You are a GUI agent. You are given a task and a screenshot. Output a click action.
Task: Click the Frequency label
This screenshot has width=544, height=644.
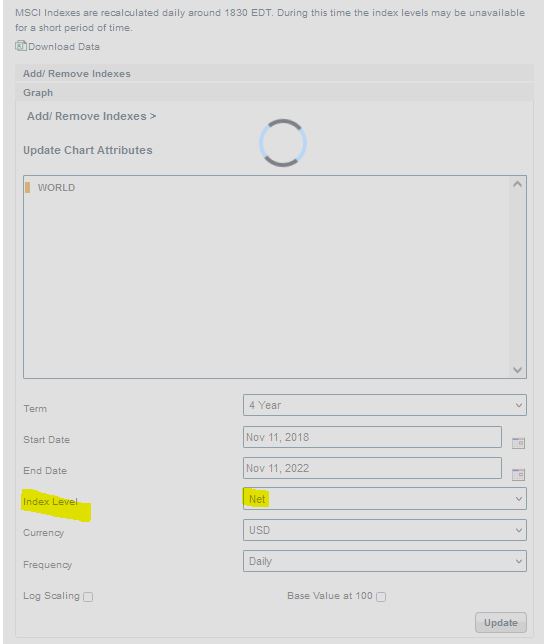(x=47, y=565)
